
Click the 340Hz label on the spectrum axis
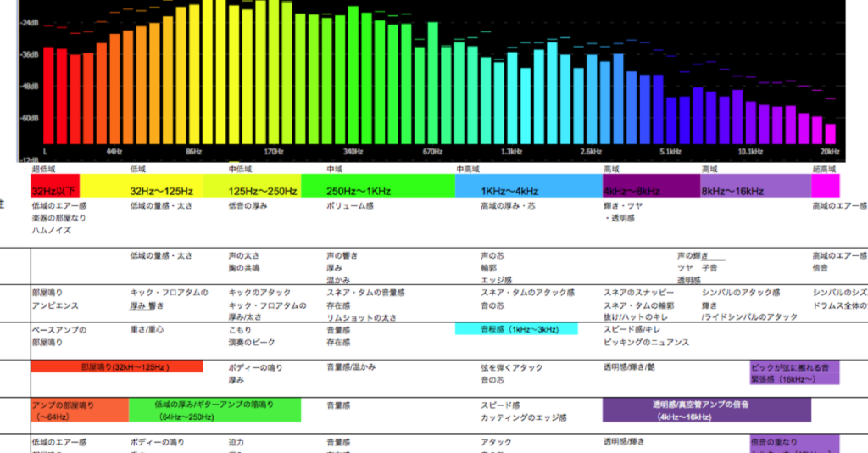[x=353, y=152]
